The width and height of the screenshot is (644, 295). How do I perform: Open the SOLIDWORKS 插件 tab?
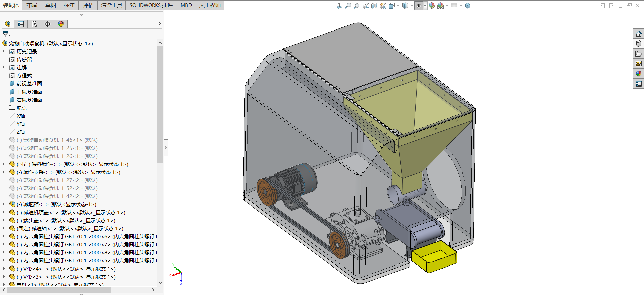[151, 5]
